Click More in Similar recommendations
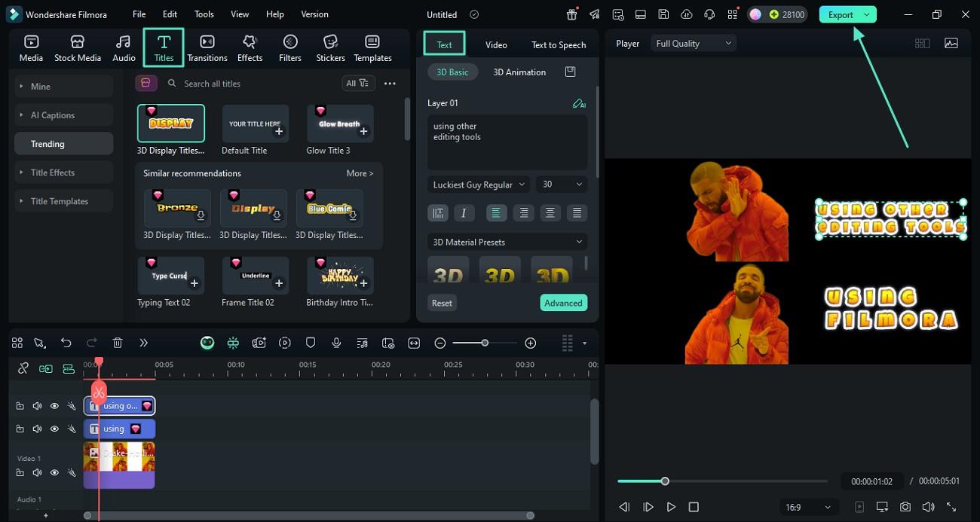Screen dimensions: 980x522 (x=360, y=173)
